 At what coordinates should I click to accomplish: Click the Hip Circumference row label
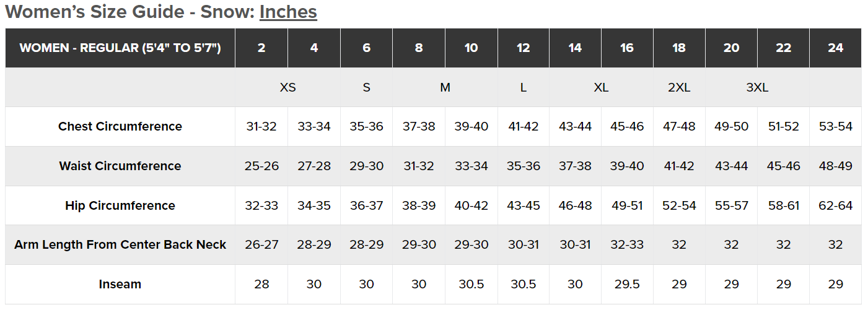click(120, 205)
